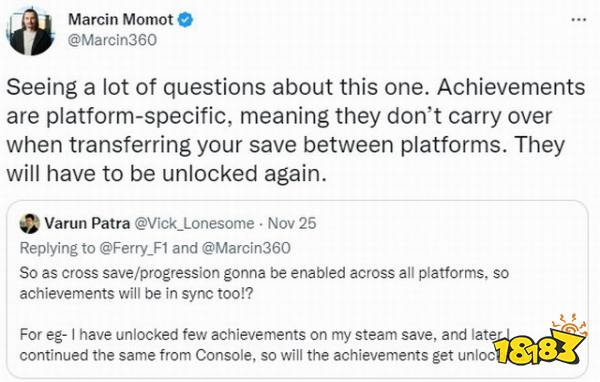Viewport: 600px width, 382px height.
Task: Click the main tweet text about Achievements
Action: pos(295,131)
